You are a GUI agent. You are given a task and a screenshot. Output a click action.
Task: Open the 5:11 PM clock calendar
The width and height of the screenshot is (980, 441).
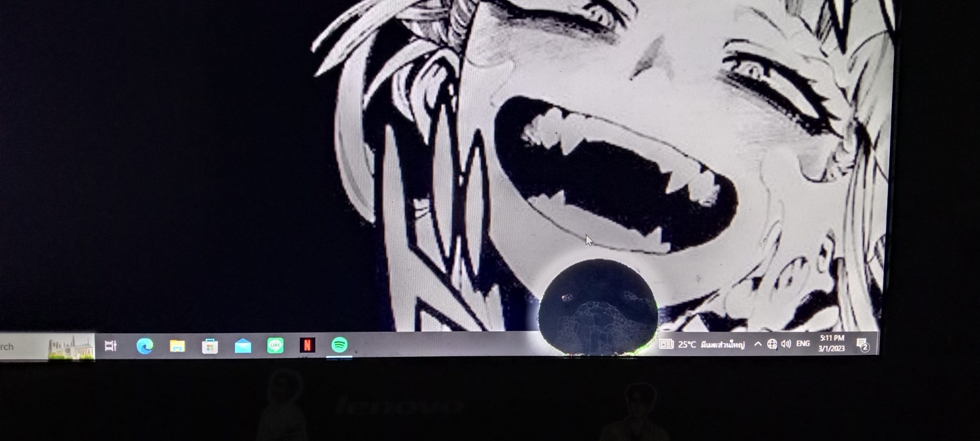[x=832, y=343]
